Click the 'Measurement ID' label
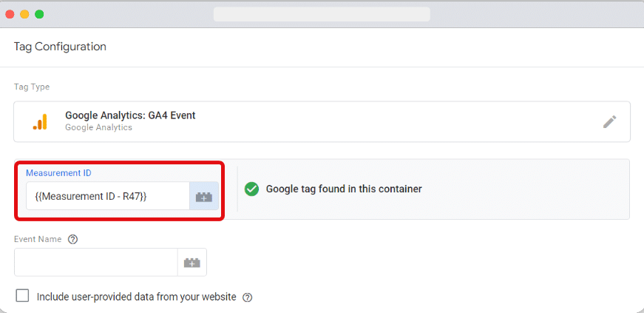Screen dimensions: 644x313 coord(58,173)
